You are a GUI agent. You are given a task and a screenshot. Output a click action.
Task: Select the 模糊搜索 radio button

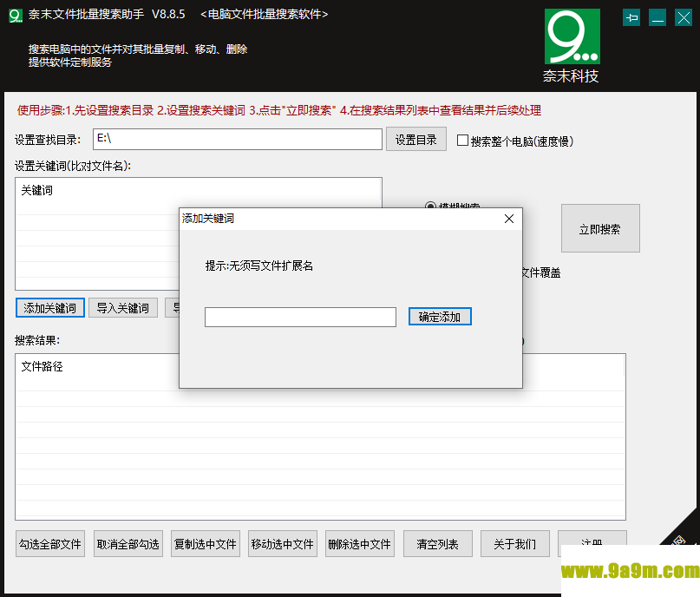coord(430,206)
